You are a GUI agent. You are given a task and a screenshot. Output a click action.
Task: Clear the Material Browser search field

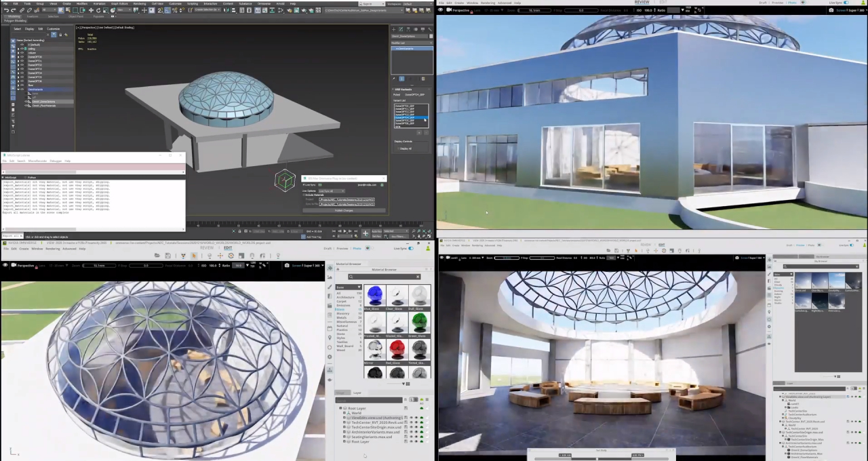click(x=418, y=277)
